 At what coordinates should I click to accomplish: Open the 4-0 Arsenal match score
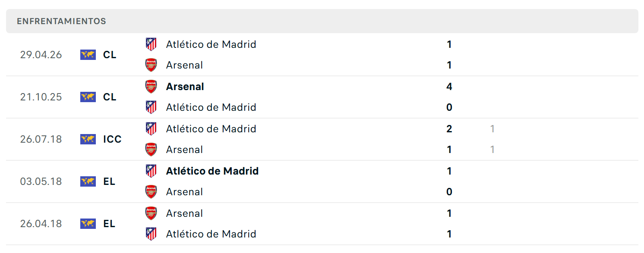[x=449, y=97]
